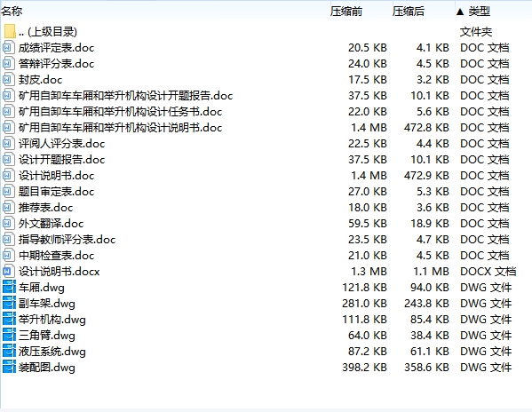Click the 398.2 KB original size value
Screen dimensions: 532x412
click(364, 367)
